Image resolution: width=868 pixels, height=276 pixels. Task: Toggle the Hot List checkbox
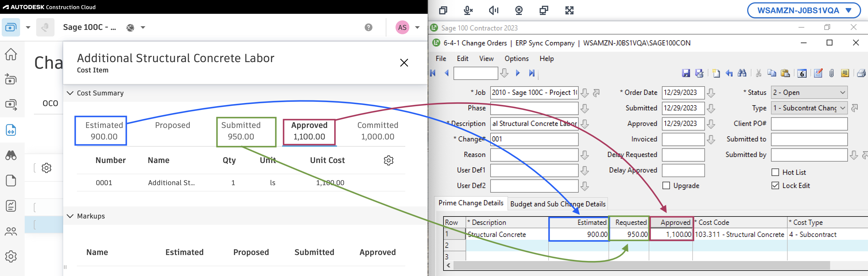775,172
